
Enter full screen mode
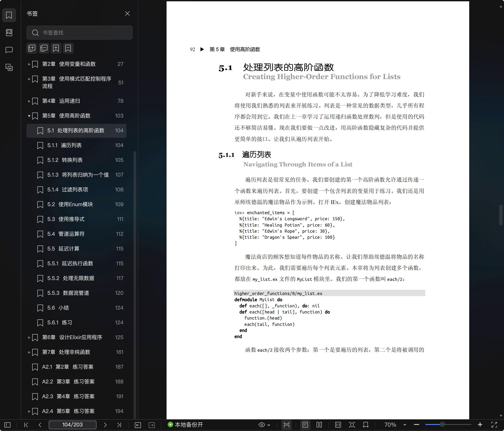point(494,425)
